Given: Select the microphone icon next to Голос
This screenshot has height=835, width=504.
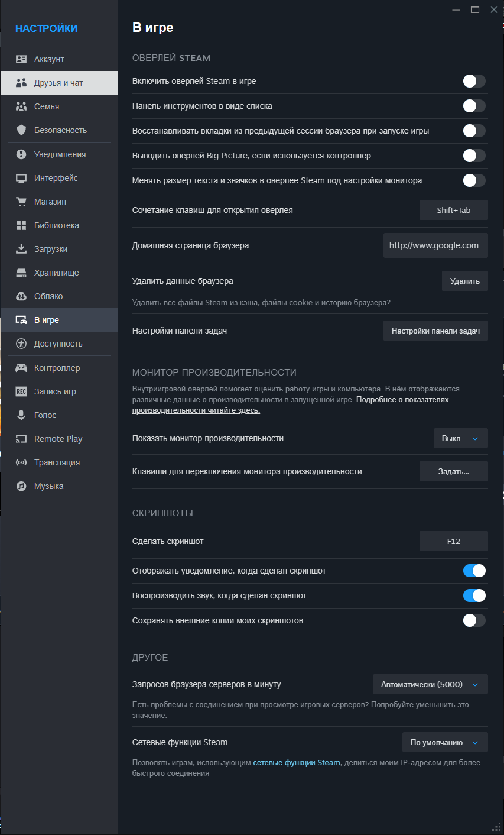Looking at the screenshot, I should click(x=21, y=415).
